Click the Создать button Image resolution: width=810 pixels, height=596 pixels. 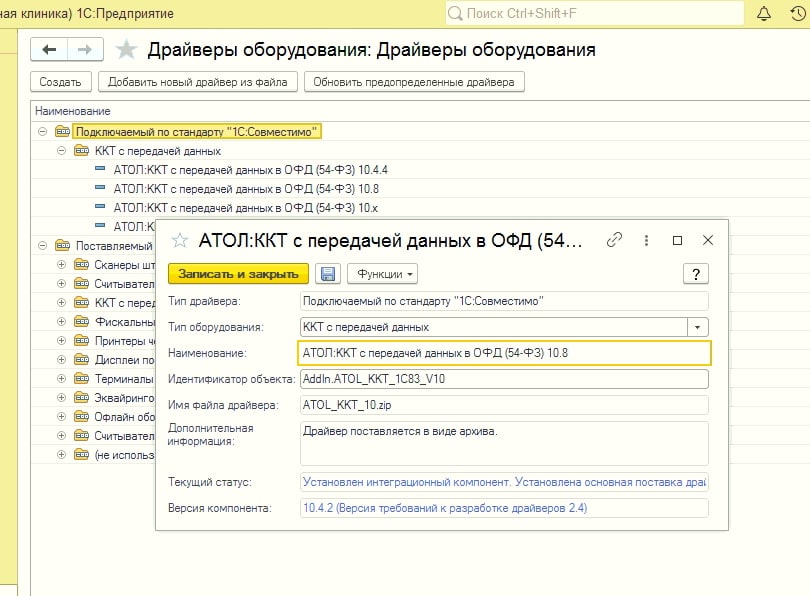pyautogui.click(x=60, y=82)
